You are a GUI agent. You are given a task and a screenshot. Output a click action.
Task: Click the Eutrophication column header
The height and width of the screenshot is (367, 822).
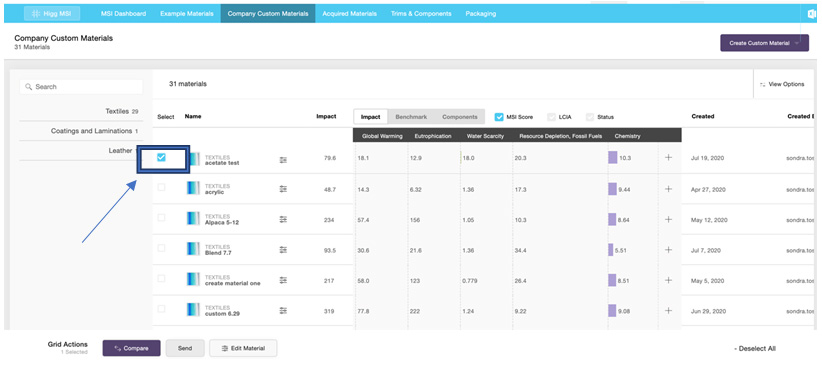click(x=432, y=136)
